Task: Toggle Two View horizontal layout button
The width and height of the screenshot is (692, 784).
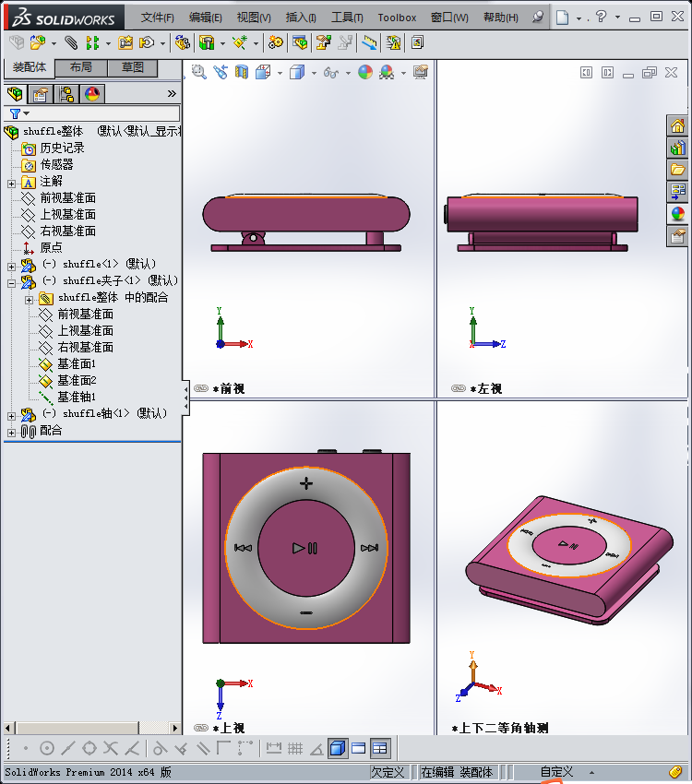Action: pos(359,749)
